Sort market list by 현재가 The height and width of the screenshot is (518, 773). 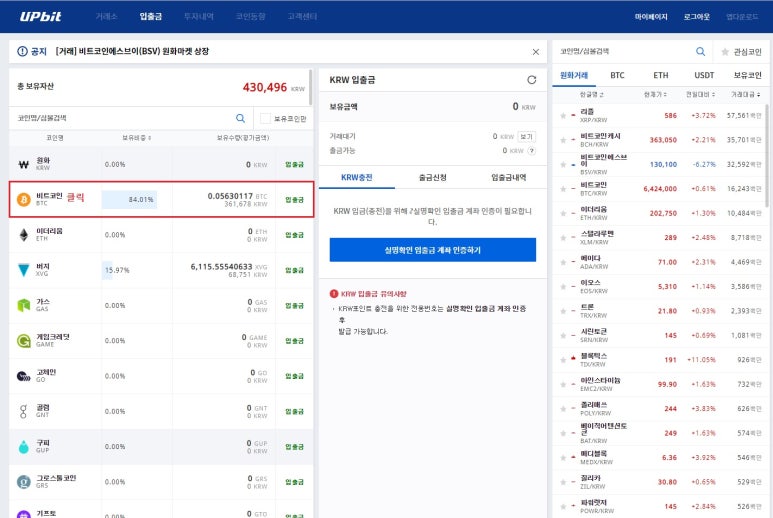tap(655, 94)
